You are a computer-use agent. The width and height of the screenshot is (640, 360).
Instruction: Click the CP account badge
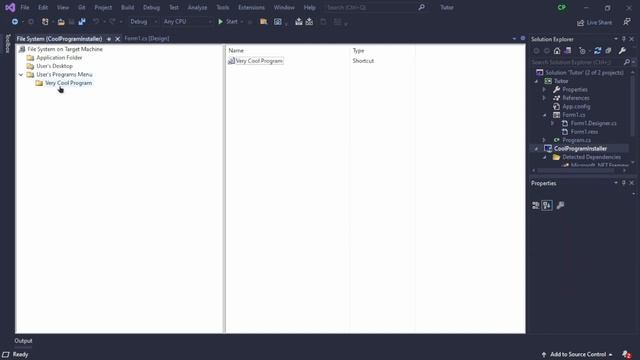(562, 7)
